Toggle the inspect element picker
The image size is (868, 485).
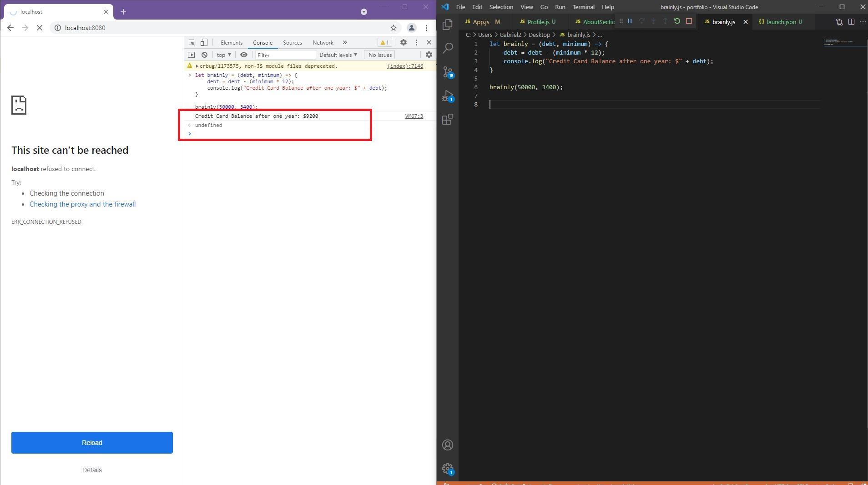[x=192, y=42]
